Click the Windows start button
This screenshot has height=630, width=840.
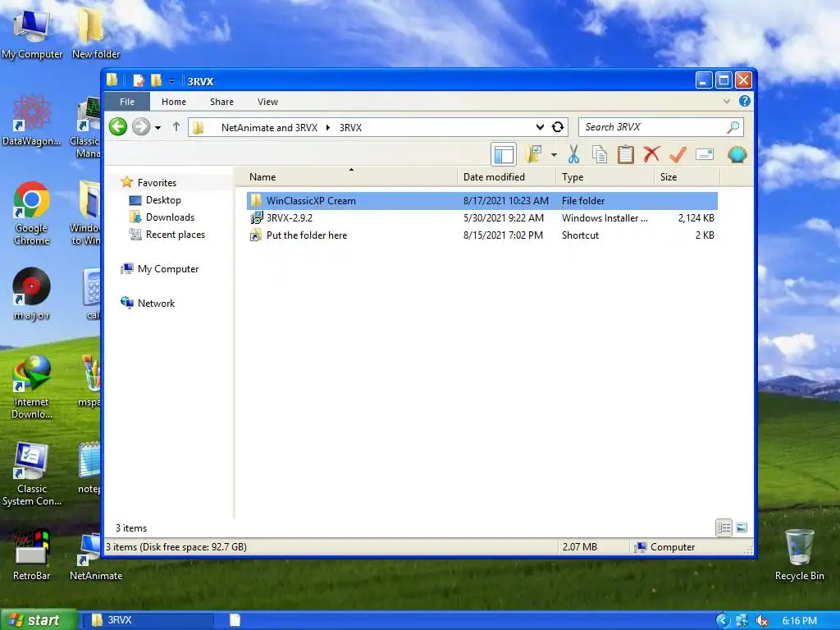coord(39,620)
